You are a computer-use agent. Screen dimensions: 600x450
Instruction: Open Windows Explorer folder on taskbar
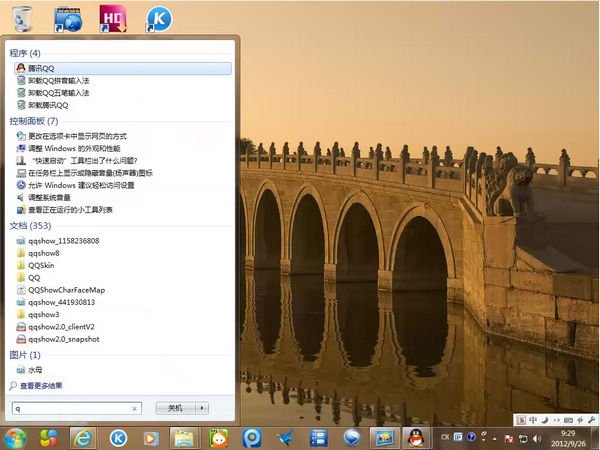(x=183, y=437)
